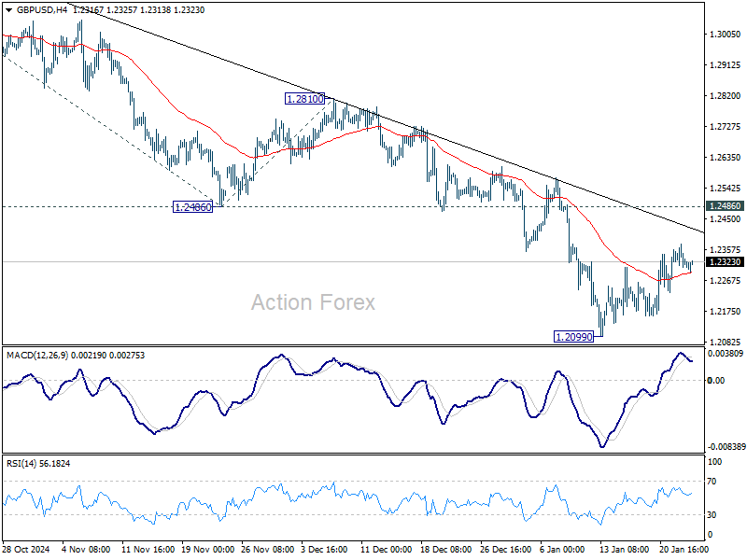The width and height of the screenshot is (747, 560).
Task: Click the 1.23575 price axis value
Action: click(726, 249)
